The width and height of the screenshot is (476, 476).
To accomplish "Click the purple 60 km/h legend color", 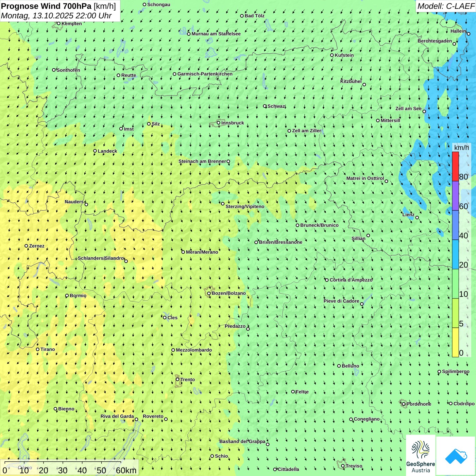I will click(455, 196).
